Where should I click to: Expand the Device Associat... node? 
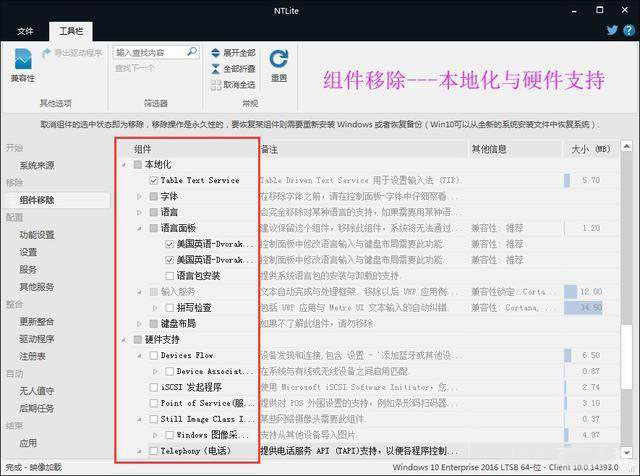(x=155, y=371)
